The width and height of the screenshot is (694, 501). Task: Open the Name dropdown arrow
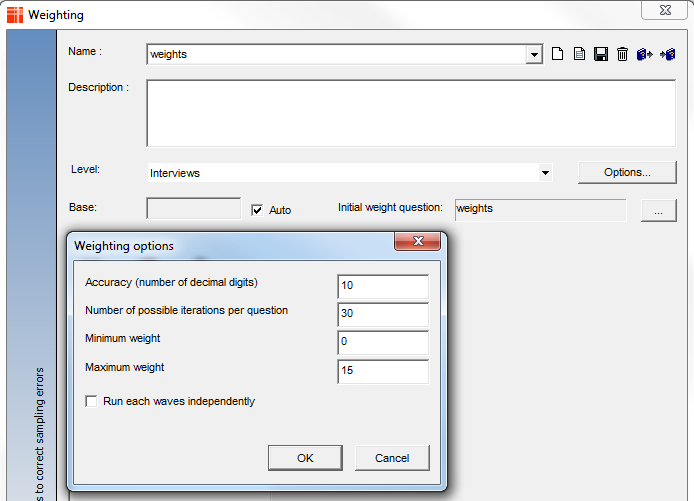pos(534,54)
